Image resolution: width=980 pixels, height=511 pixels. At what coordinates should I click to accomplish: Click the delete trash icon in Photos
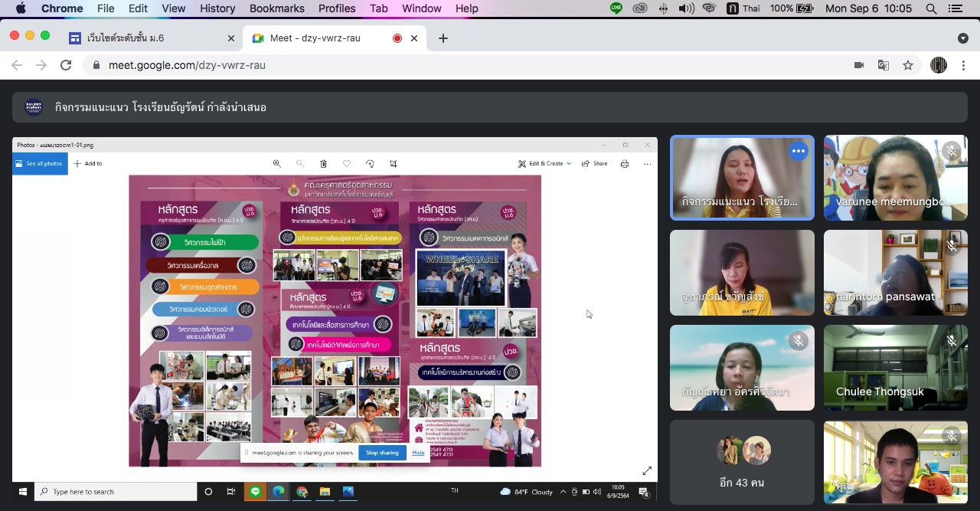point(323,163)
